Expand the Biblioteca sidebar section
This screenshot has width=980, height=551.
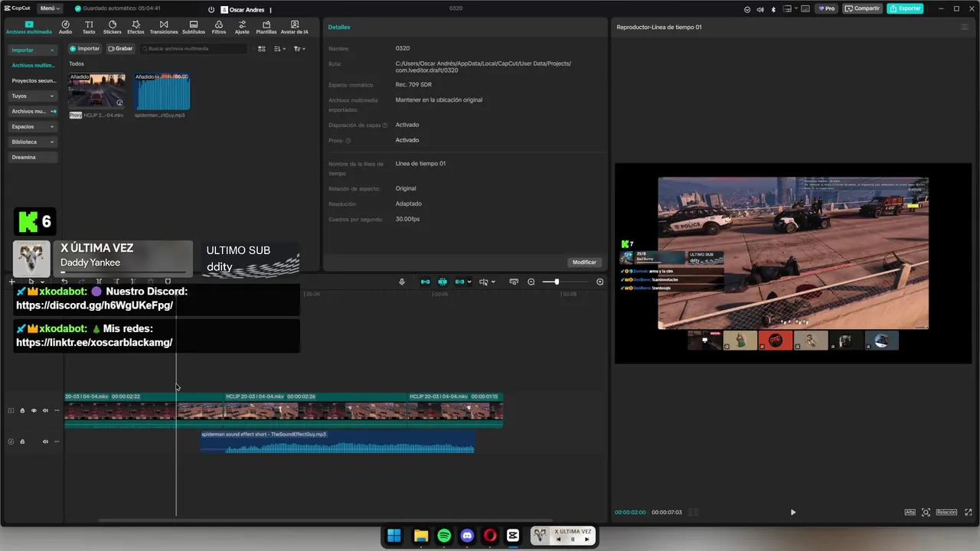click(33, 142)
